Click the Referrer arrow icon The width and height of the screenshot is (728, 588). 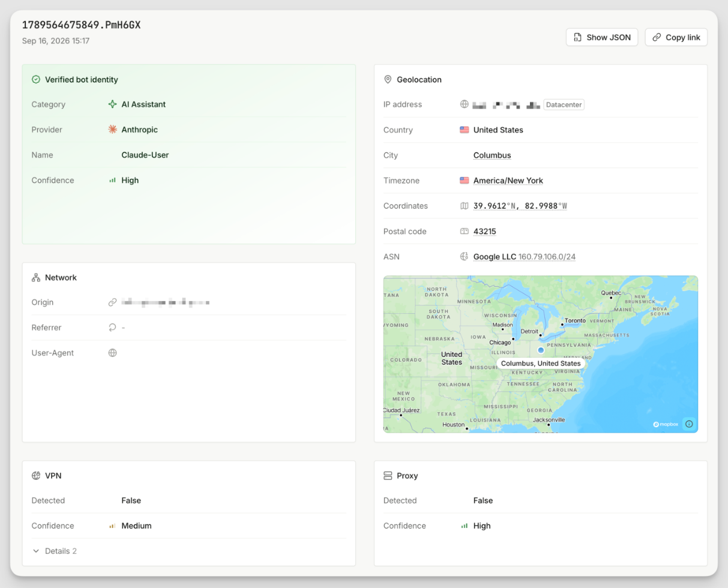[112, 328]
